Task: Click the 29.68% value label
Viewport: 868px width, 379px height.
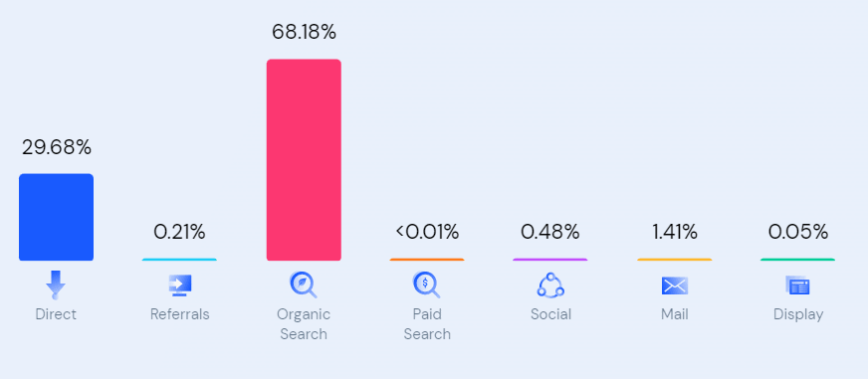Action: point(57,147)
